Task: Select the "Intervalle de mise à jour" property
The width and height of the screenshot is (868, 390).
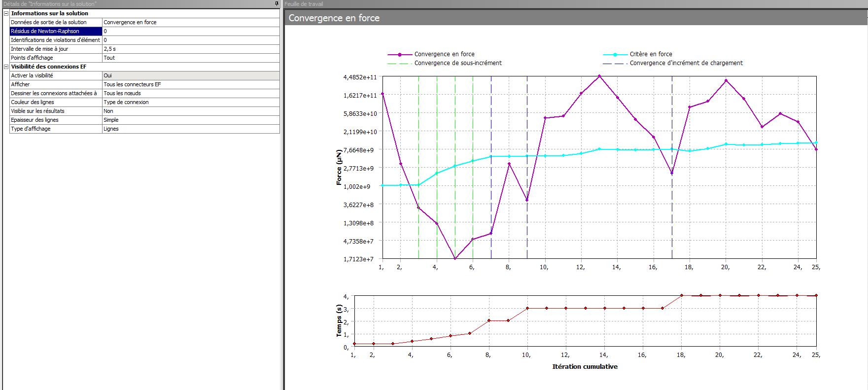Action: [56, 49]
